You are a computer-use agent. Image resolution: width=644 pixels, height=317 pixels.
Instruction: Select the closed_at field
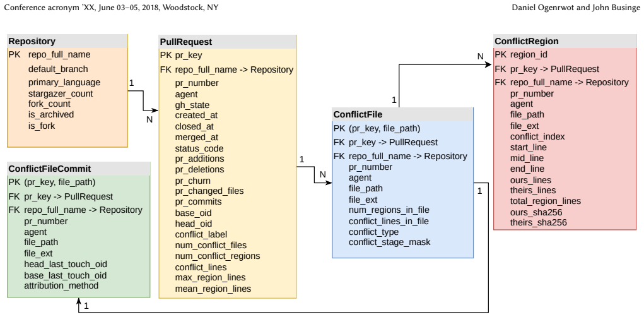194,127
